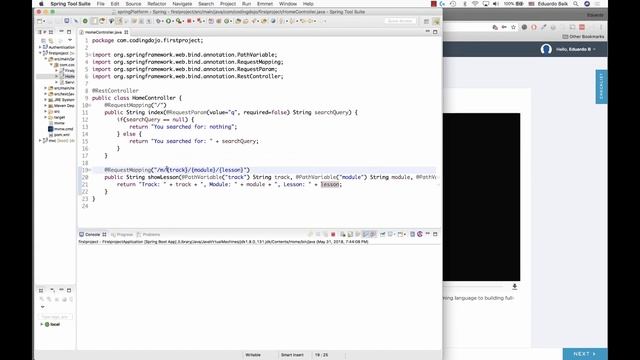This screenshot has width=640, height=360.
Task: Open Other Bookmarks in browser
Action: click(583, 37)
